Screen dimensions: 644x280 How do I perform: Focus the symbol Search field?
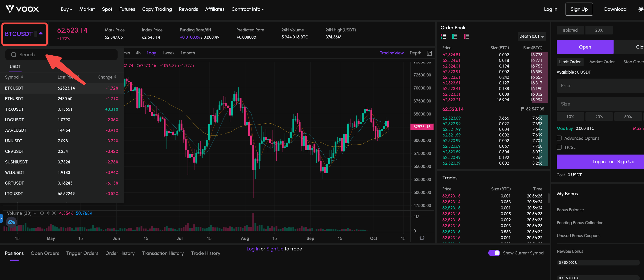pyautogui.click(x=62, y=55)
